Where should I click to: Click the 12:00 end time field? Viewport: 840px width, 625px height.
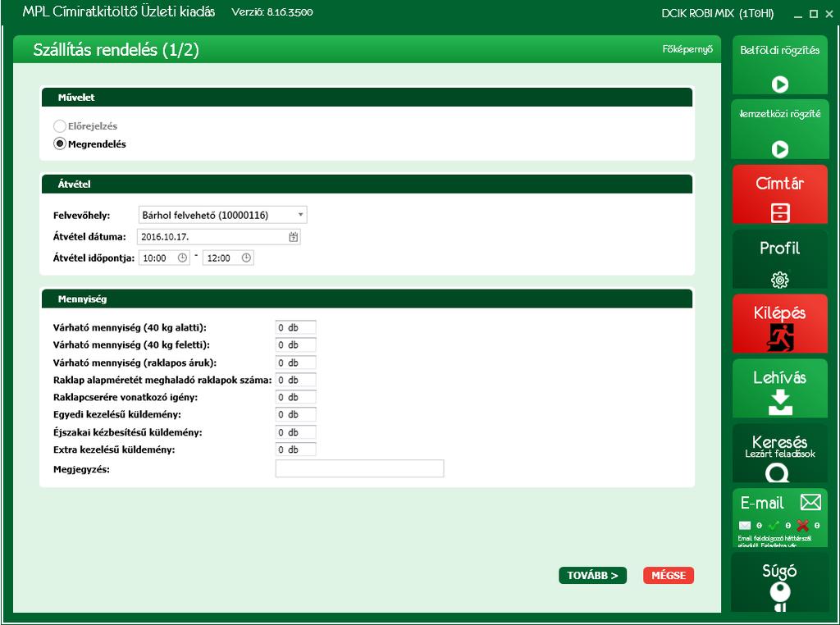pyautogui.click(x=228, y=258)
